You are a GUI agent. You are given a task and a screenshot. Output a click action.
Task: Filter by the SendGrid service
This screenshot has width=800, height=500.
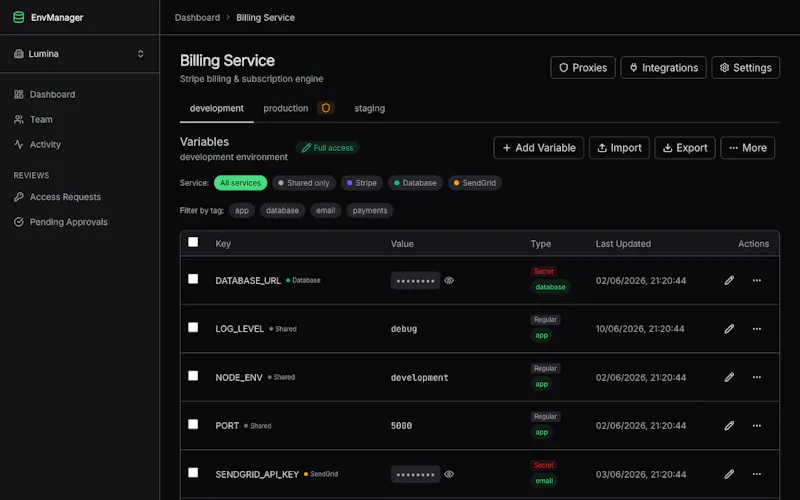[x=474, y=183]
